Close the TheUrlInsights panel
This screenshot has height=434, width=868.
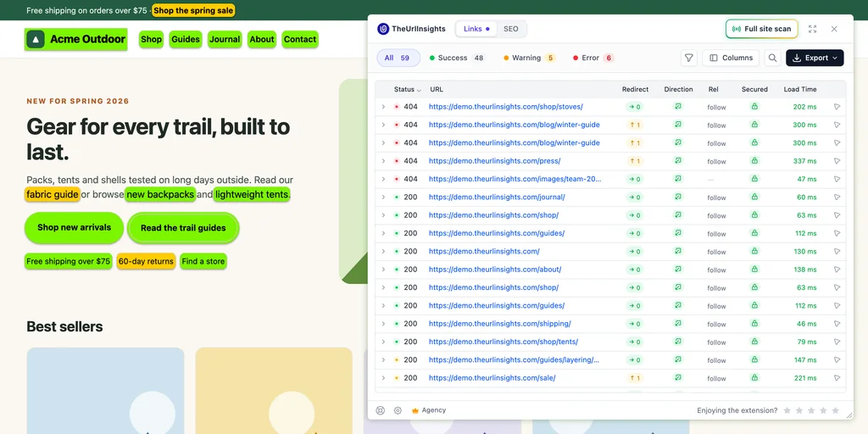pos(834,29)
